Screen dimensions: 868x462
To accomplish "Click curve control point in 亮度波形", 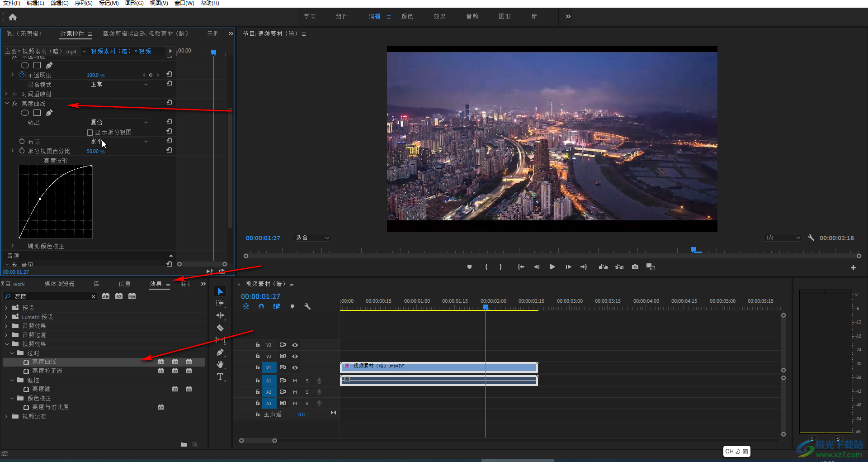I will point(40,199).
